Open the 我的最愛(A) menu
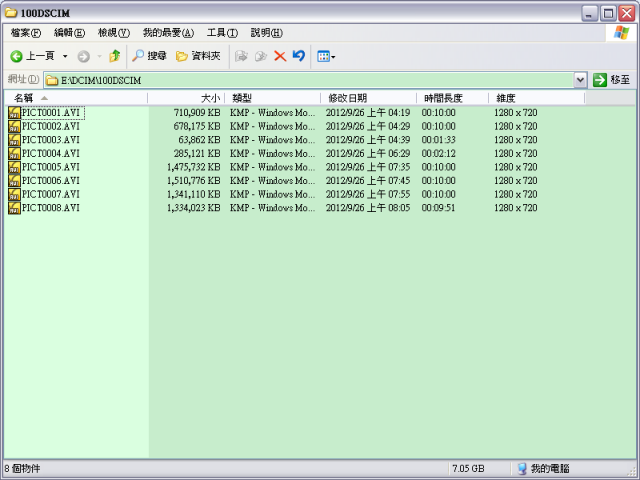This screenshot has height=480, width=640. pos(168,33)
